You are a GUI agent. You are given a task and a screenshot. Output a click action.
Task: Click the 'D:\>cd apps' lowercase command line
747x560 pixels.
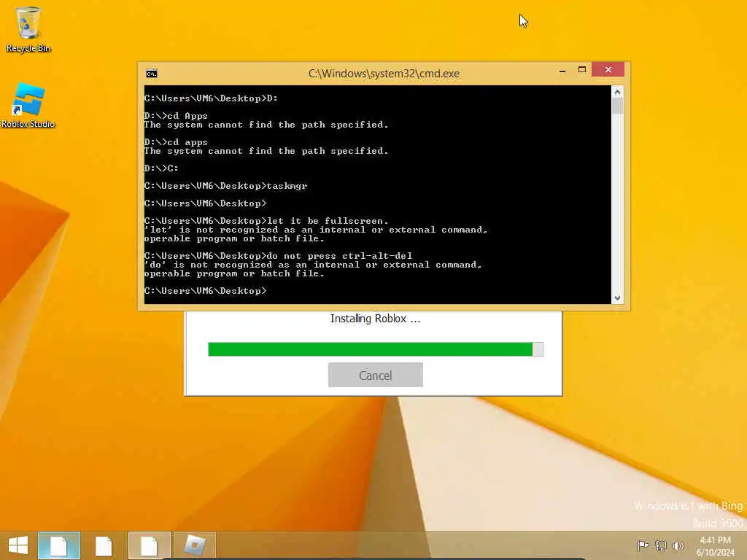pyautogui.click(x=176, y=142)
